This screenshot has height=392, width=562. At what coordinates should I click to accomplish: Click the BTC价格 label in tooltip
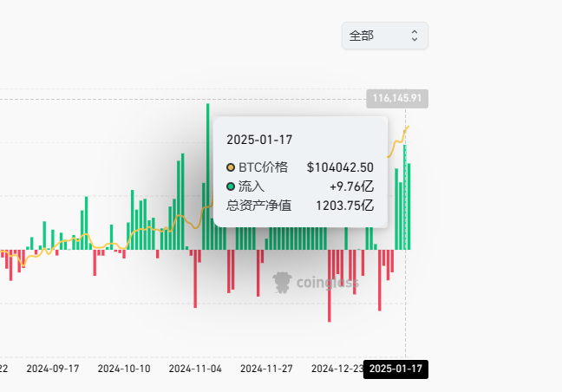pyautogui.click(x=263, y=167)
